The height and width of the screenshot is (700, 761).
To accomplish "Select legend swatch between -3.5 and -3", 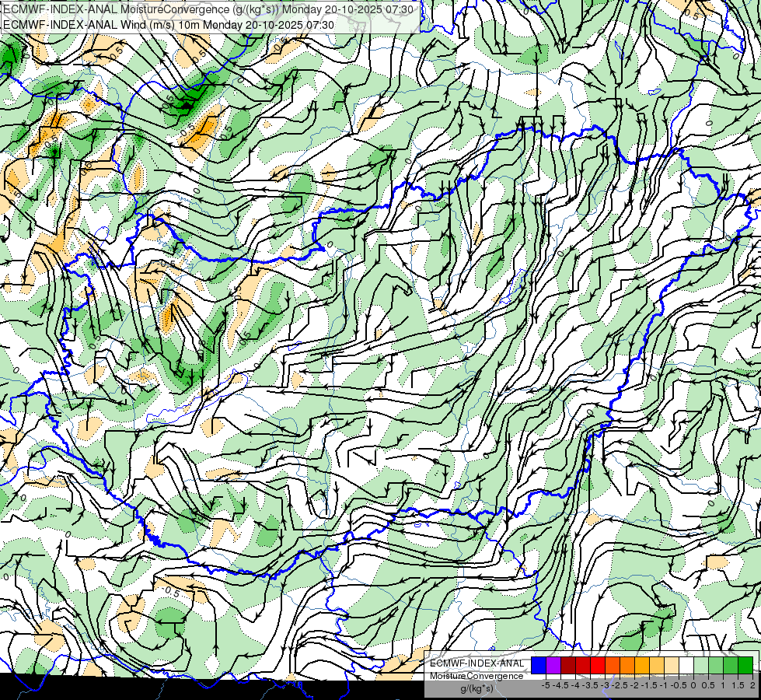I will point(598,665).
